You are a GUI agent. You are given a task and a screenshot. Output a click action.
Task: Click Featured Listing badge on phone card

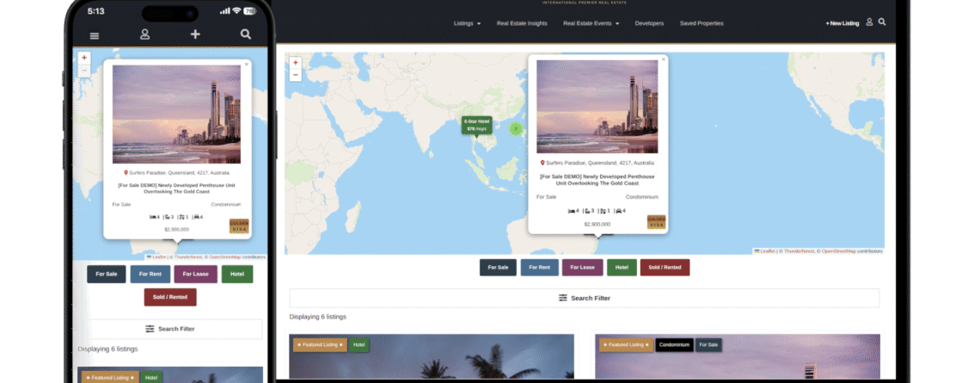pos(111,378)
